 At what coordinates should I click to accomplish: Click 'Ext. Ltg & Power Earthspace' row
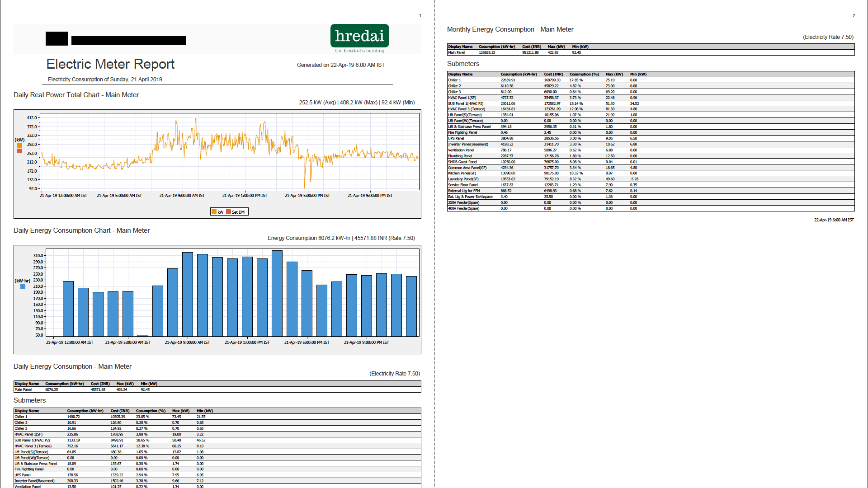click(x=651, y=197)
